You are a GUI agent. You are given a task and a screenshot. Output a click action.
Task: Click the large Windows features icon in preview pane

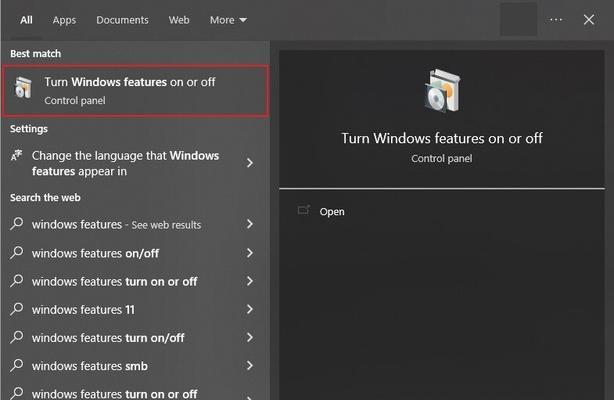point(442,91)
